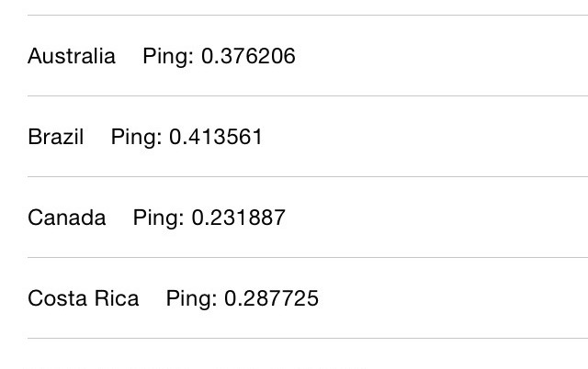Select the Costa Rica server row
This screenshot has height=369, width=588.
294,298
